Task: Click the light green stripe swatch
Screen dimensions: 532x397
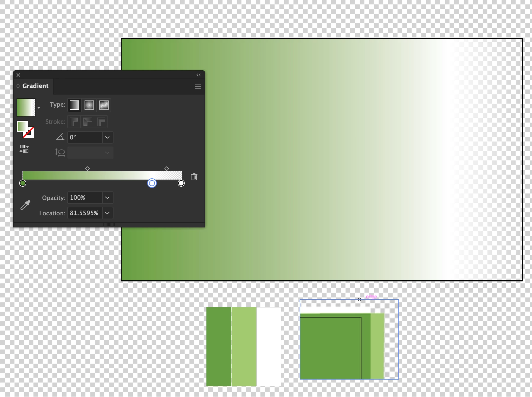Action: pyautogui.click(x=244, y=346)
